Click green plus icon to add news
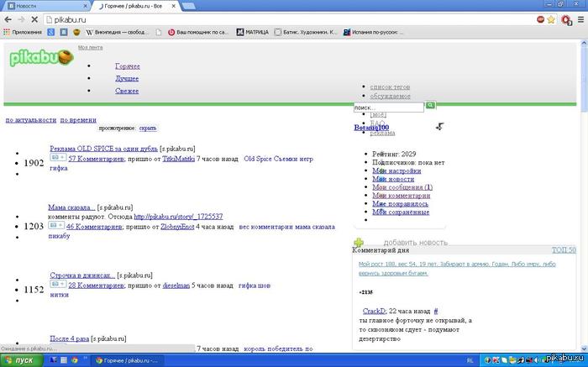This screenshot has height=367, width=588. click(360, 243)
